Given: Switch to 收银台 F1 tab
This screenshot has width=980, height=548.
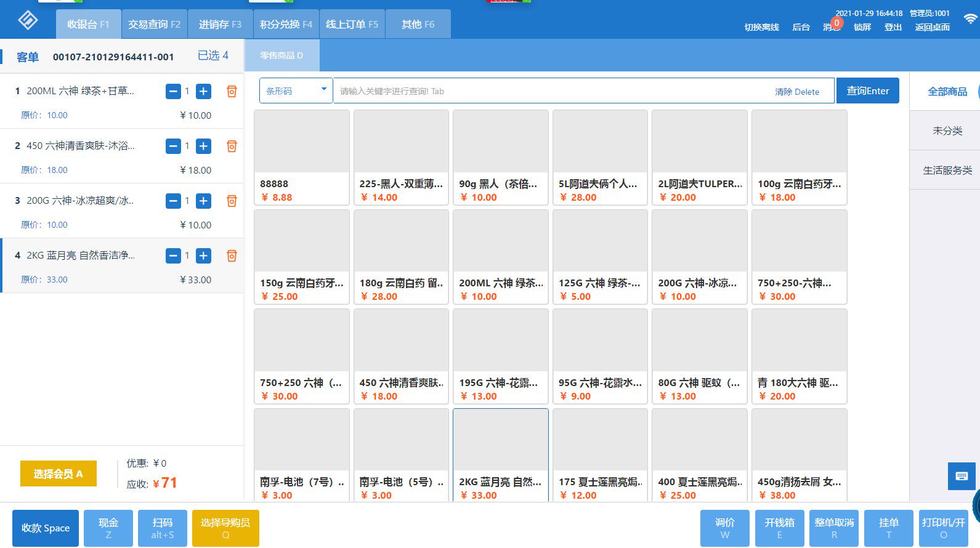Looking at the screenshot, I should pyautogui.click(x=88, y=24).
